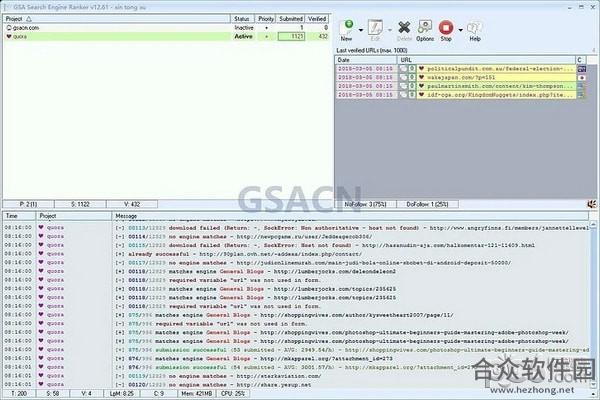Image resolution: width=600 pixels, height=400 pixels.
Task: Click the Message column header in log
Action: [x=350, y=216]
